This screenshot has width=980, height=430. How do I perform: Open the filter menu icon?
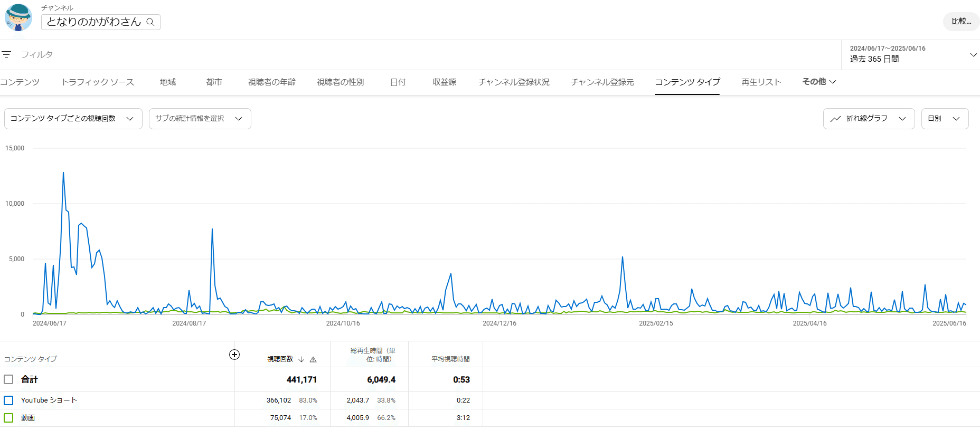[x=6, y=55]
